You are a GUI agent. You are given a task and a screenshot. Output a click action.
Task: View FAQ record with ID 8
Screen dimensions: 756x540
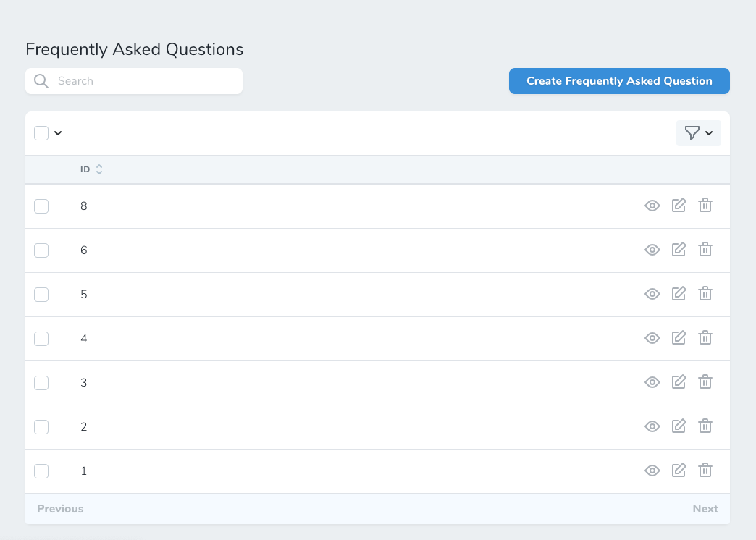click(652, 206)
